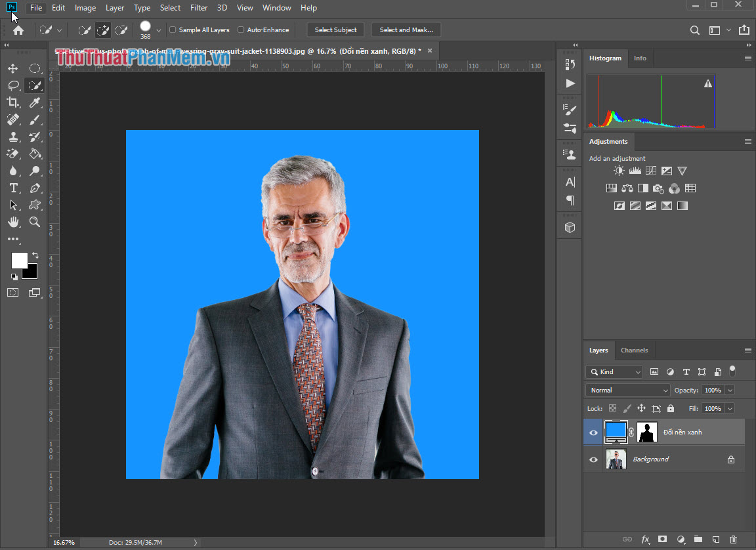This screenshot has height=550, width=756.
Task: Open the Opacity dropdown in Layers panel
Action: [730, 390]
